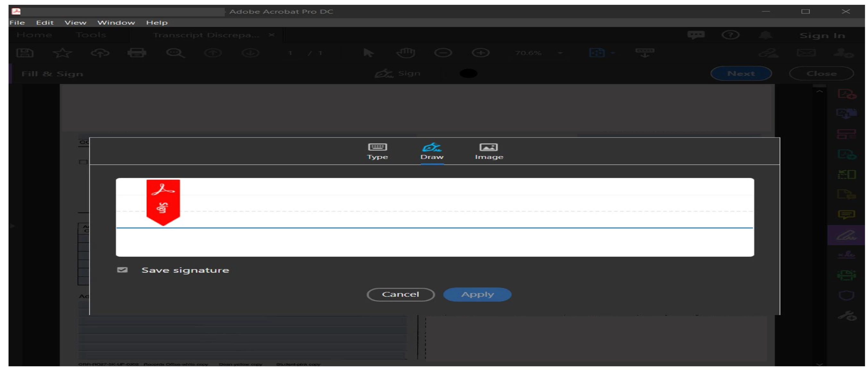Click inside the signature drawing area

(x=435, y=217)
